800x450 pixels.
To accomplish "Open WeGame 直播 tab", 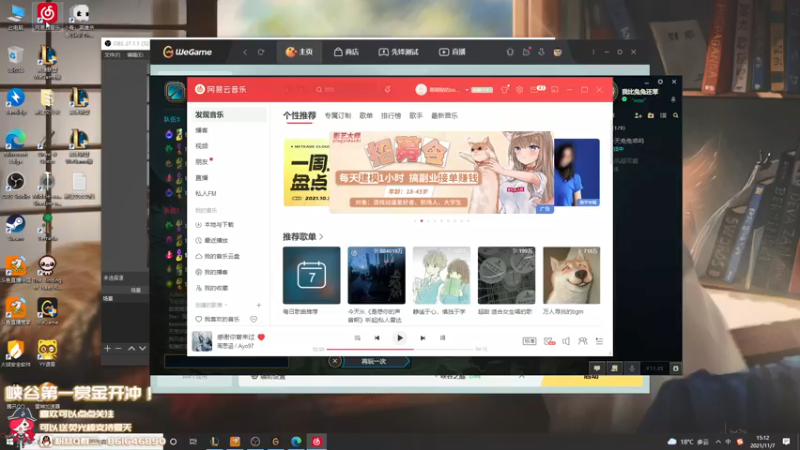I will click(x=453, y=52).
